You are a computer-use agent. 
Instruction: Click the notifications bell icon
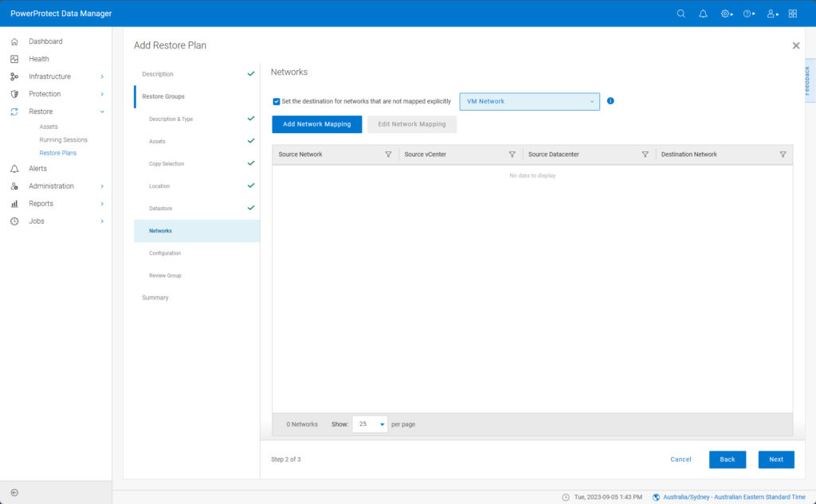coord(703,14)
